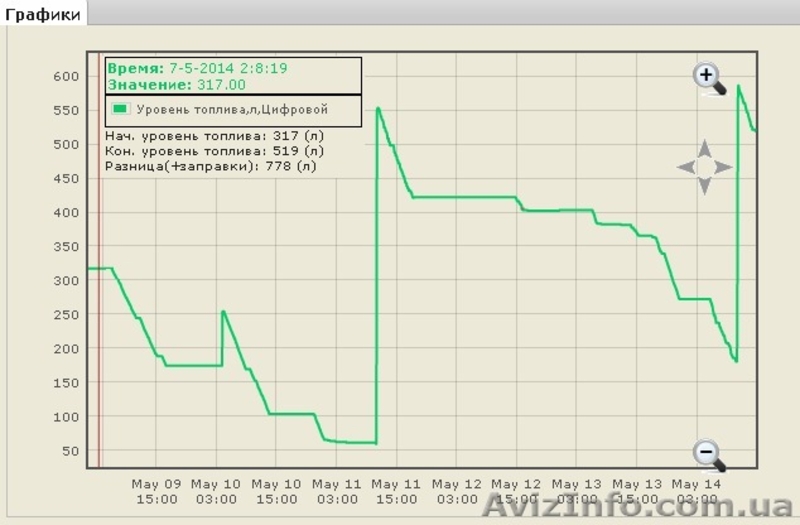Pan the chart left with the left arrow
800x525 pixels.
pos(685,167)
